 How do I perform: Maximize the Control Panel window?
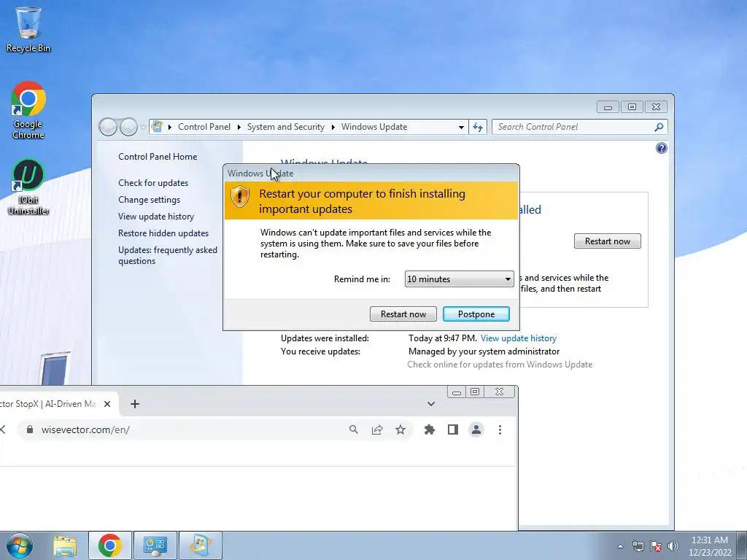click(x=632, y=106)
